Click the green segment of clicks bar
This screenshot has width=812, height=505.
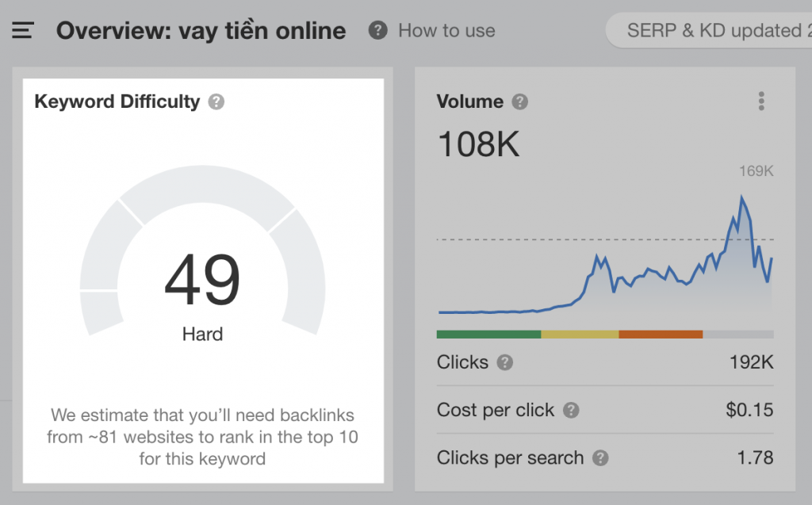pos(488,335)
